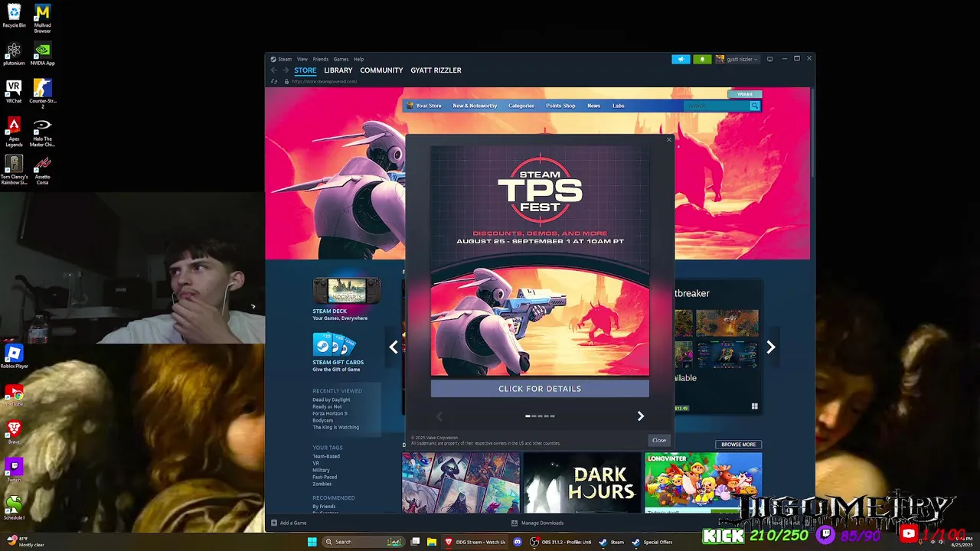Open the Dark Hours game thumbnail
Image resolution: width=980 pixels, height=551 pixels.
pos(582,483)
